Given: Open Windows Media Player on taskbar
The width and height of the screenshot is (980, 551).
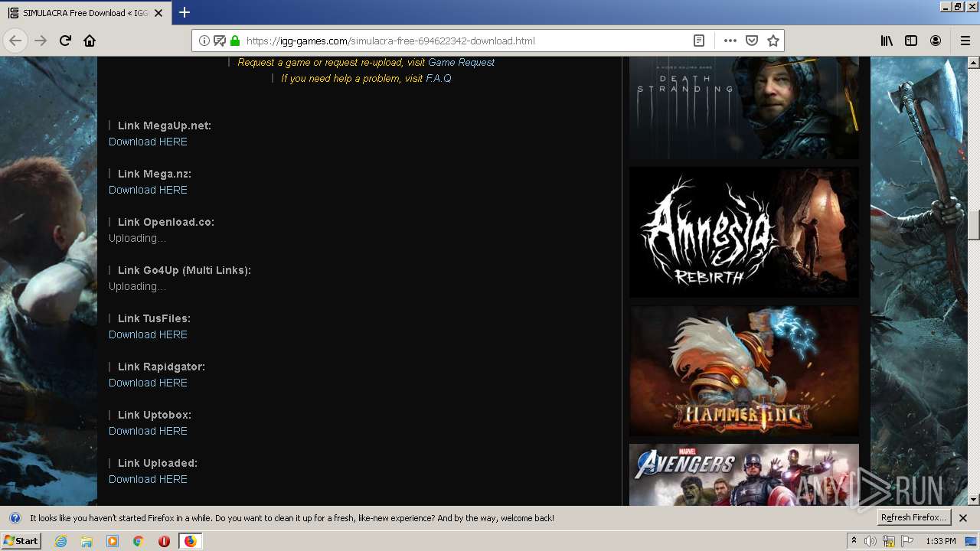Looking at the screenshot, I should (113, 541).
